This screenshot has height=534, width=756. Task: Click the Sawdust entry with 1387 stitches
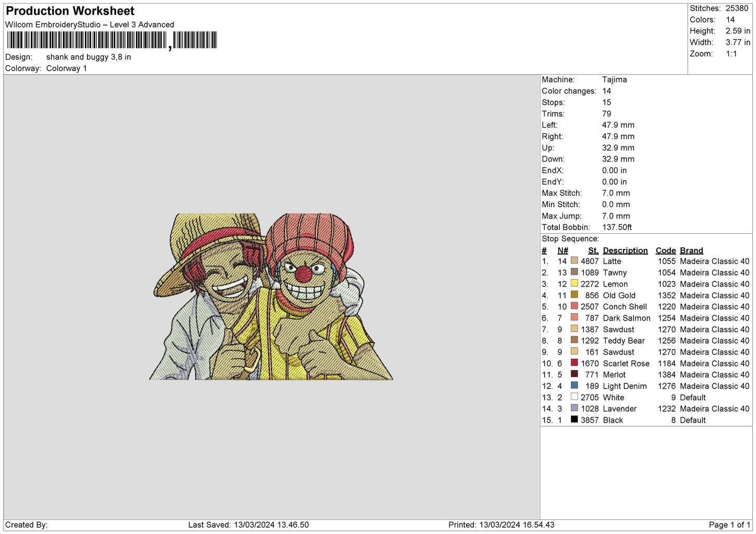click(618, 330)
